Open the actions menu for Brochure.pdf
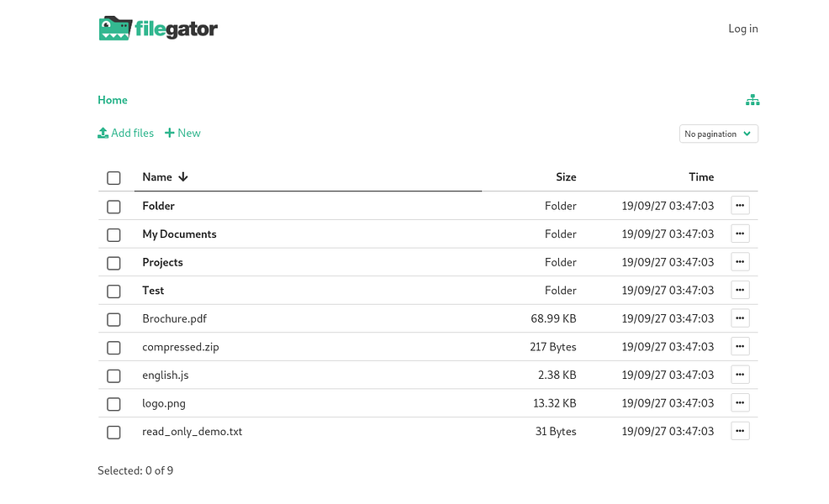 pos(740,318)
